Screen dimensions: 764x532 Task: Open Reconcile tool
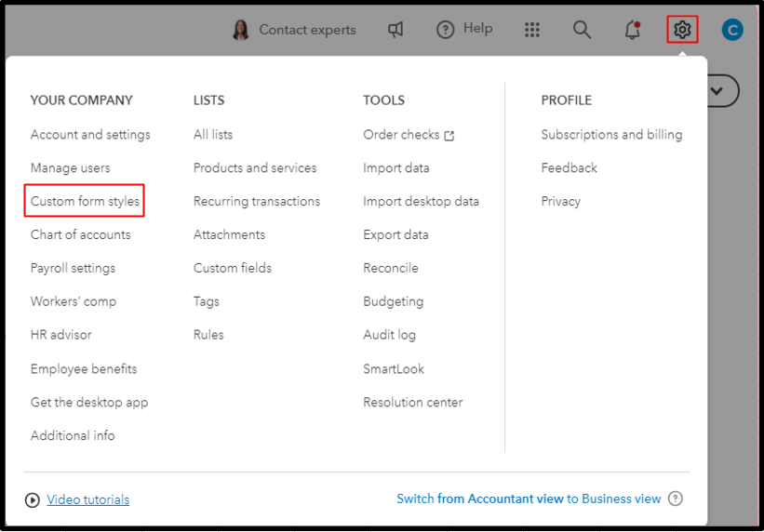(x=391, y=268)
